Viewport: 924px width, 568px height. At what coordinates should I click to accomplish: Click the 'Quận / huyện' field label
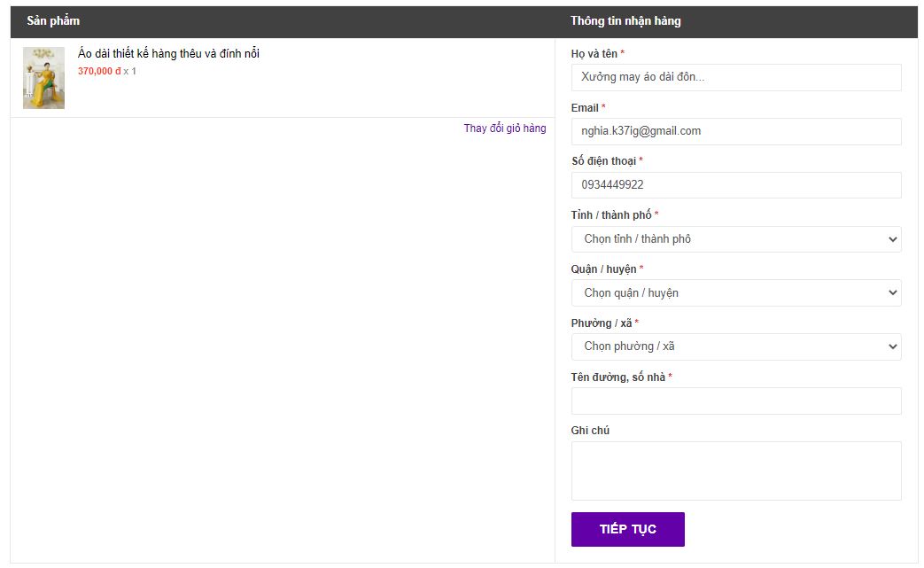point(603,269)
